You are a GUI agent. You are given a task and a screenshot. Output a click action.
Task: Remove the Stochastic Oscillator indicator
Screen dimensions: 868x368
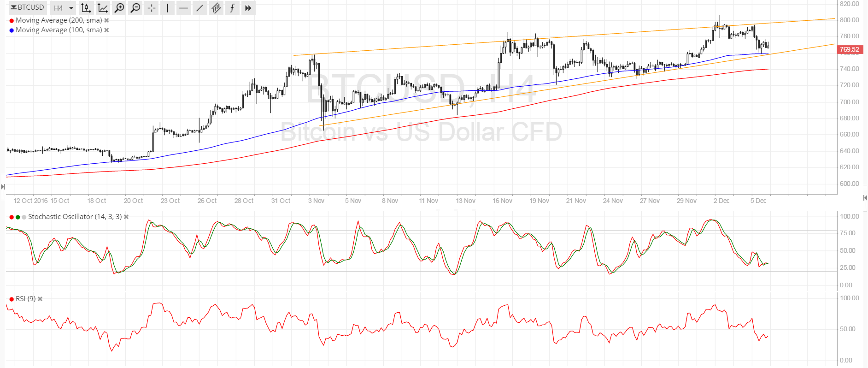pos(126,217)
